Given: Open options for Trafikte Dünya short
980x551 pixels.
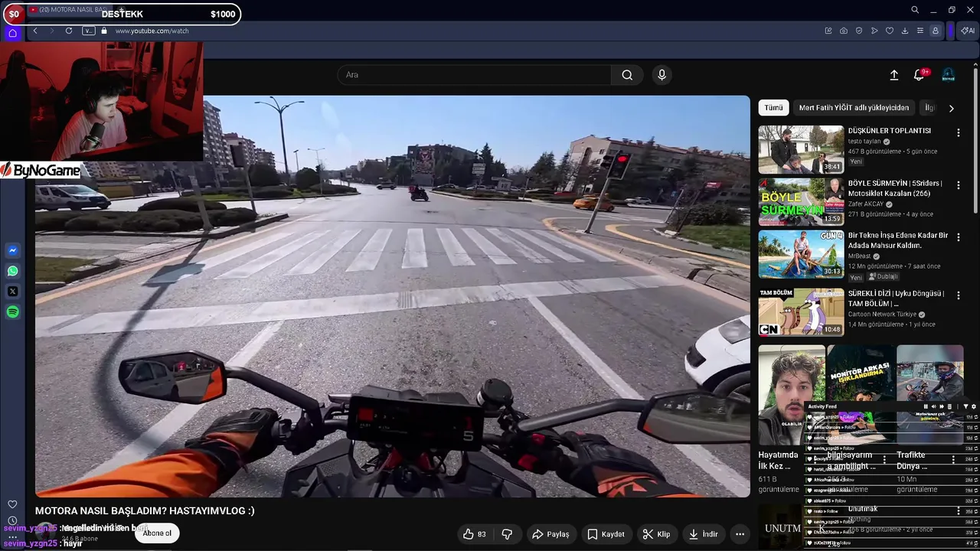Looking at the screenshot, I should (953, 460).
